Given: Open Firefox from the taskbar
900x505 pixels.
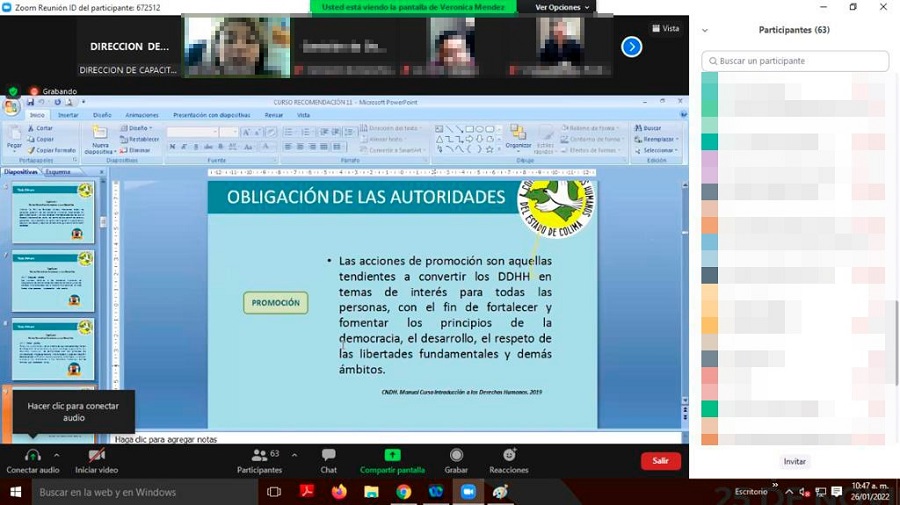Looking at the screenshot, I should click(339, 492).
